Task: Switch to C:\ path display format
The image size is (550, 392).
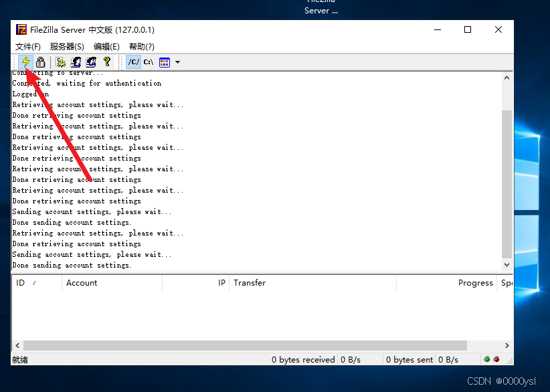Action: tap(149, 62)
